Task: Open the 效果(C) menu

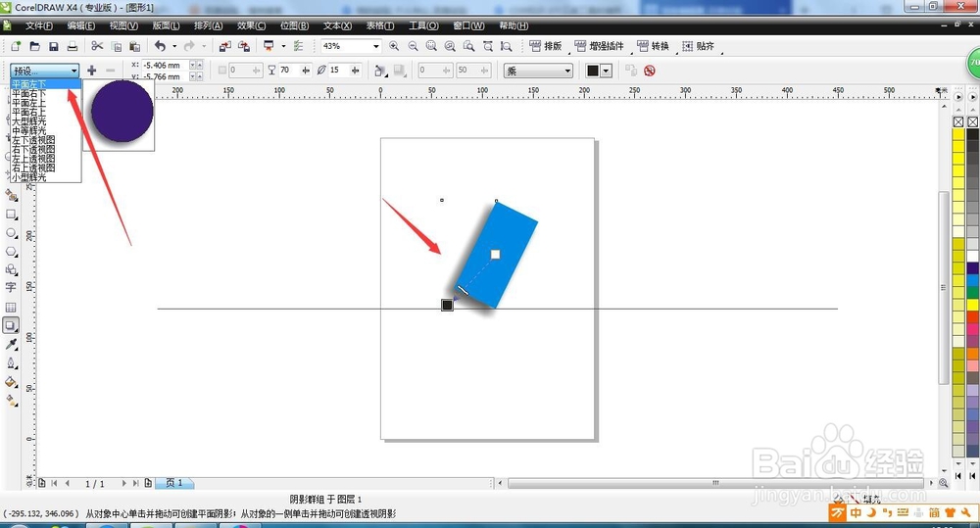Action: [251, 25]
